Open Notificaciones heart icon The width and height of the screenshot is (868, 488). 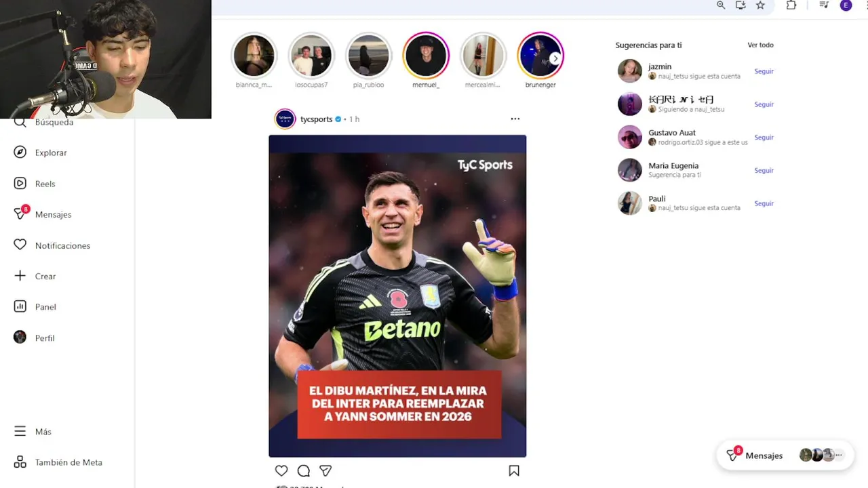(x=20, y=245)
